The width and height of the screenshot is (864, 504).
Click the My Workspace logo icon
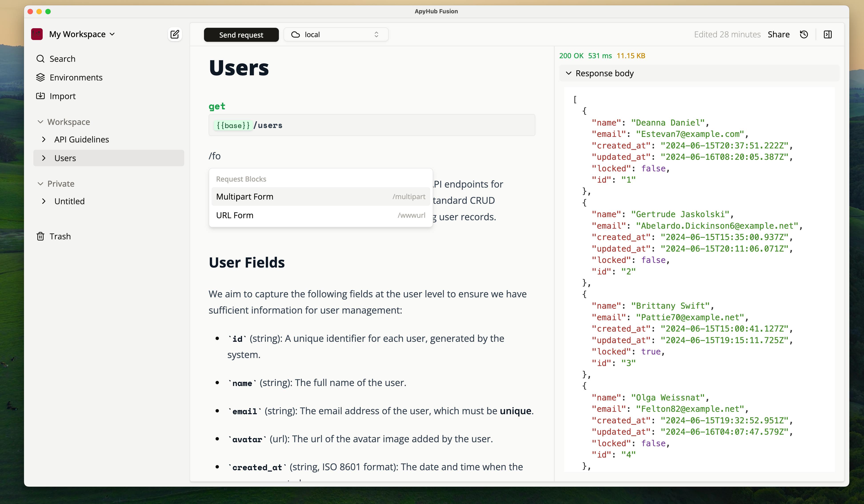tap(37, 34)
